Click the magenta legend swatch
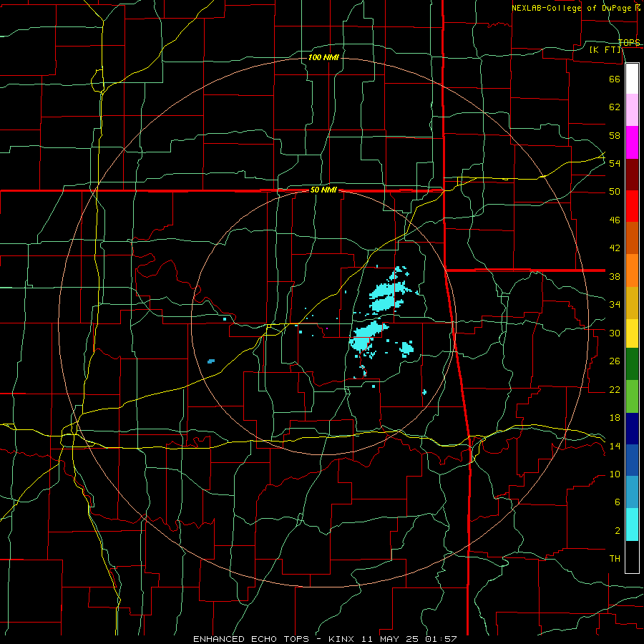The height and width of the screenshot is (644, 644). tap(632, 142)
